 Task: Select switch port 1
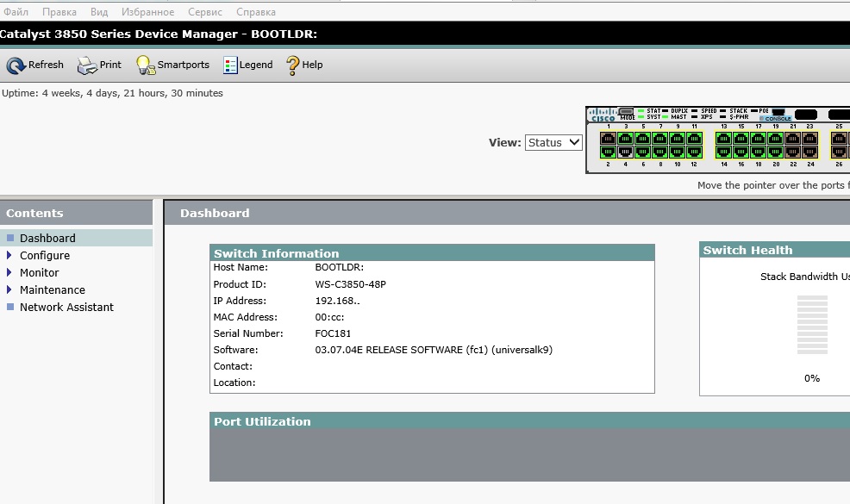click(x=609, y=138)
